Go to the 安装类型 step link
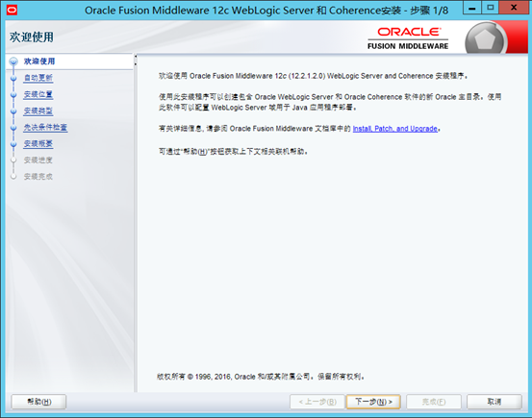Screen dimensions: 532x418 coord(38,111)
